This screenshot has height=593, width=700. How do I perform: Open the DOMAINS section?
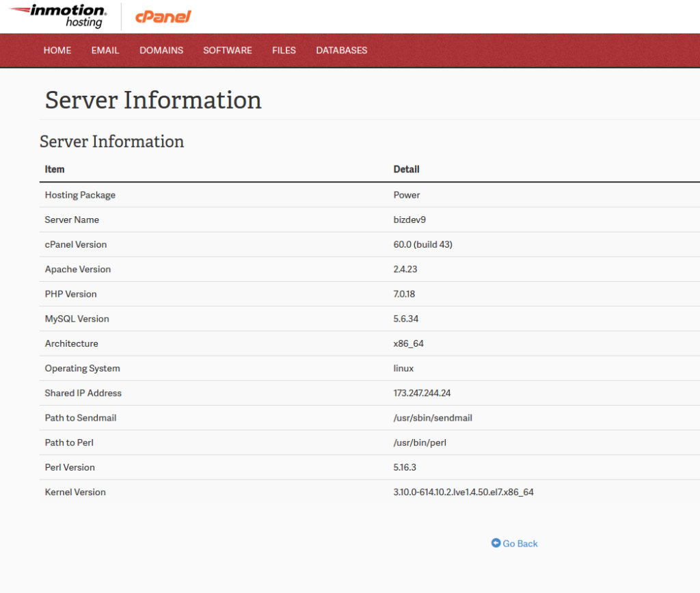161,50
